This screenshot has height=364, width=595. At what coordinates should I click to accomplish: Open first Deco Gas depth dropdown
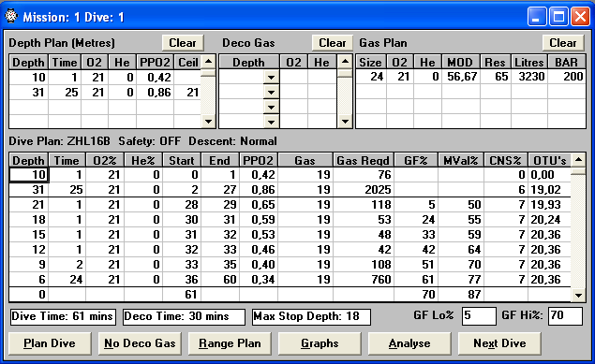point(271,78)
